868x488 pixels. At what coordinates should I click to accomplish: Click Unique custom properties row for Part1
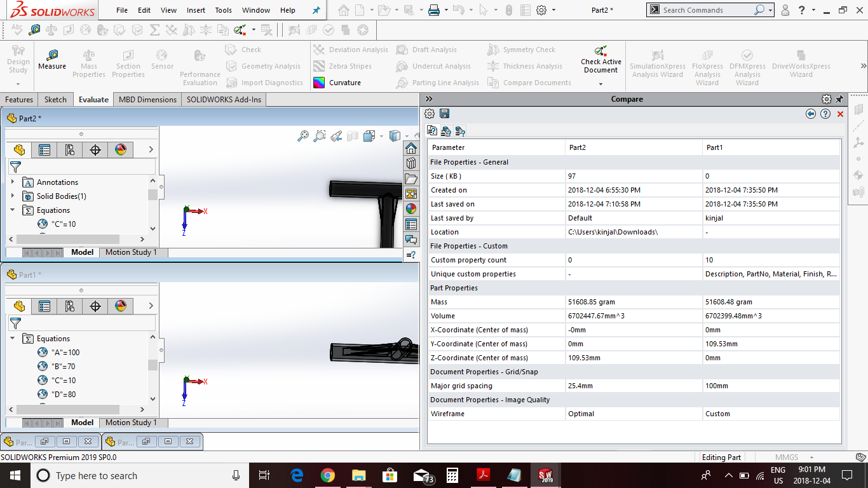point(771,274)
